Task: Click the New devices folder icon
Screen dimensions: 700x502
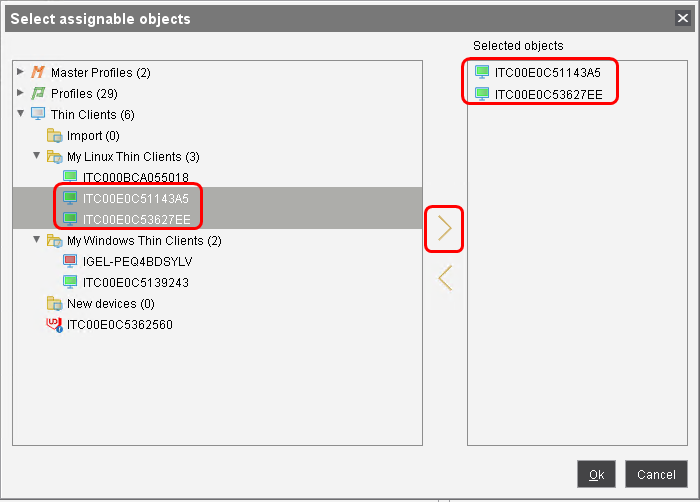Action: 55,303
